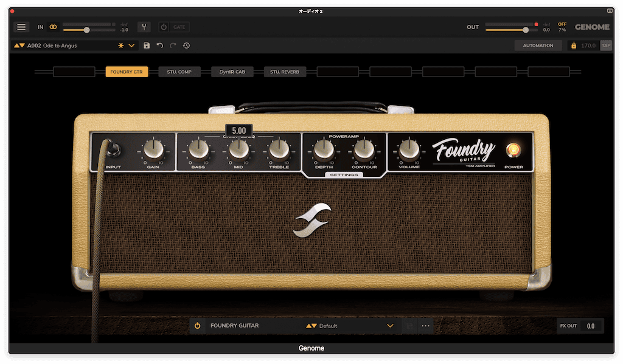Viewport: 623px width, 364px height.
Task: Click the 5.00 MID value tooltip
Action: point(238,131)
